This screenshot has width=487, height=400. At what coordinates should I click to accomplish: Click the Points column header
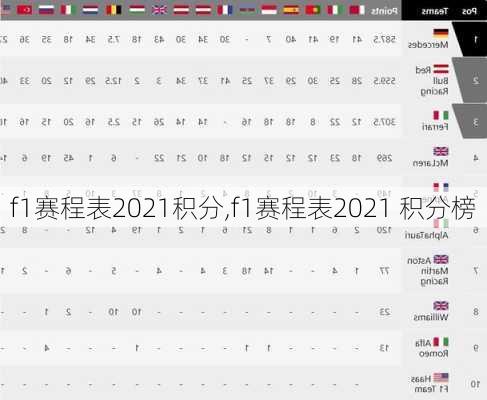tap(384, 11)
